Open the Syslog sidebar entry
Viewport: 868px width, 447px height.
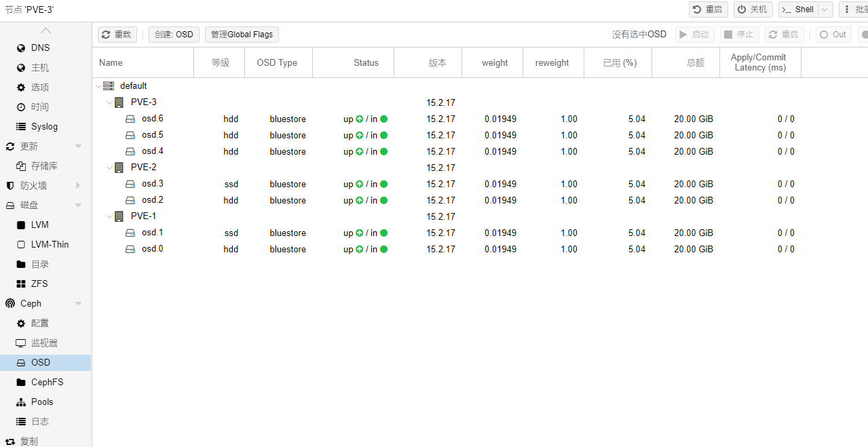click(45, 127)
